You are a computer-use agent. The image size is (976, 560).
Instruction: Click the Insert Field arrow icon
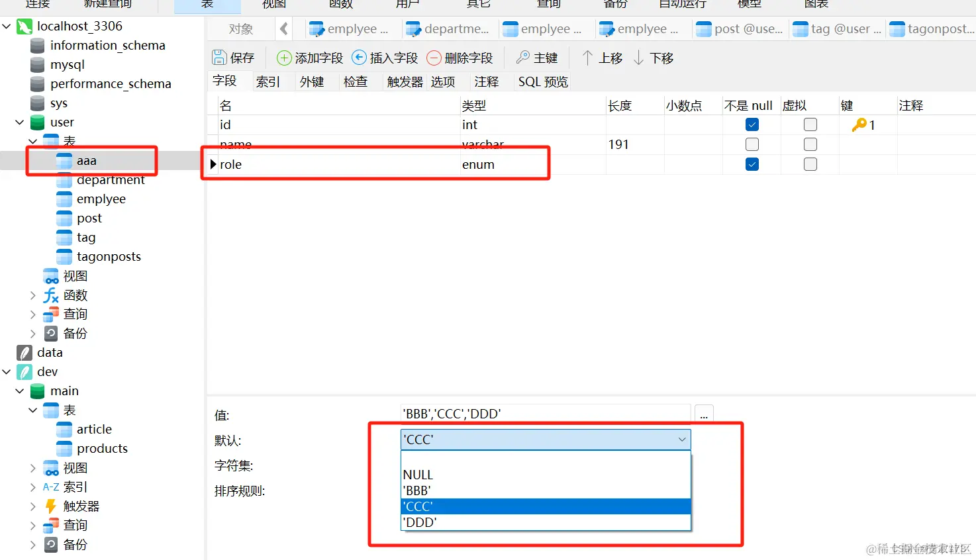(x=359, y=58)
